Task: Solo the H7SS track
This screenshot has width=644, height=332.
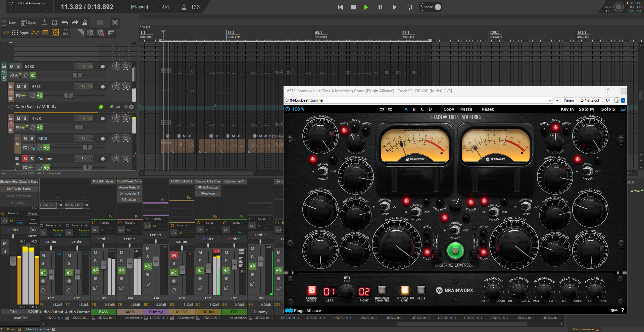Action: point(25,87)
